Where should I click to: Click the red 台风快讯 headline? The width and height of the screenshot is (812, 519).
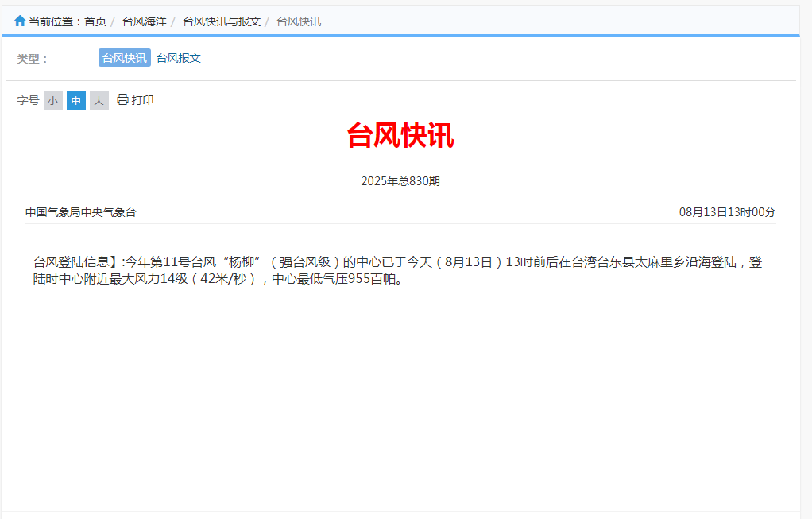(400, 136)
